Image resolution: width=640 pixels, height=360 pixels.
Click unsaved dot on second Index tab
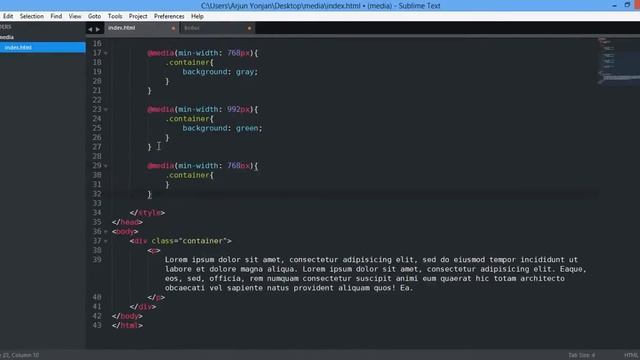pyautogui.click(x=249, y=29)
